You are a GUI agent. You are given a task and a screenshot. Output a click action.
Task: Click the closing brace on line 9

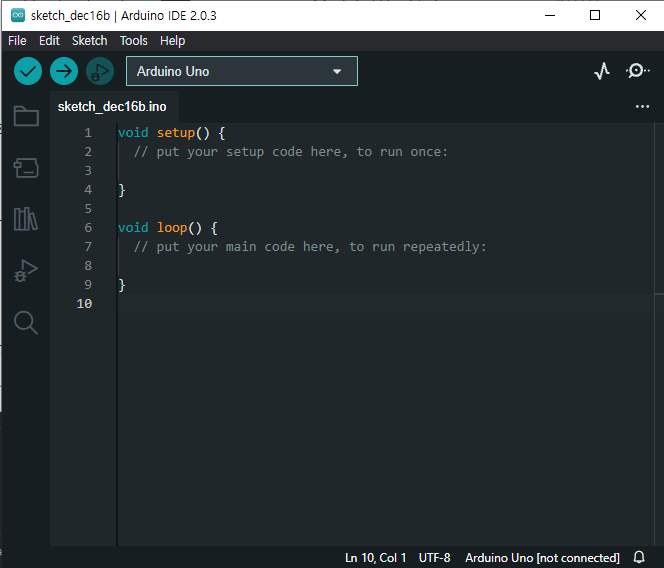(122, 285)
